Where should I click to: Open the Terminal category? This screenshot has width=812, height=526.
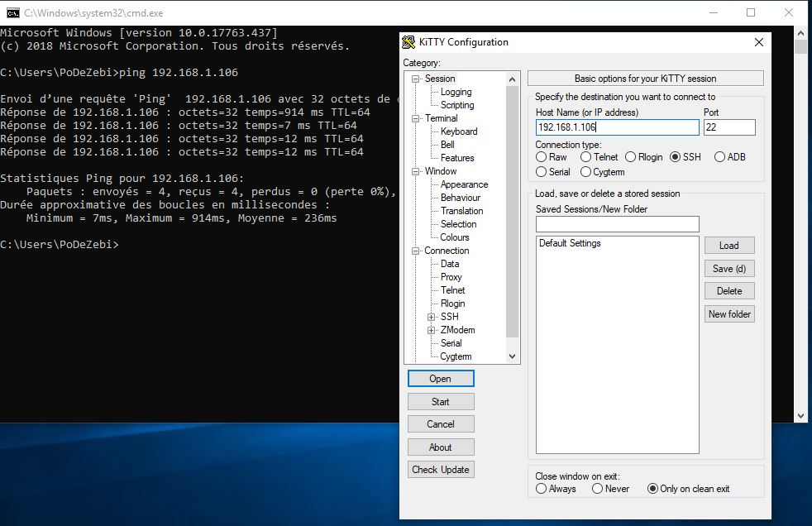point(442,118)
